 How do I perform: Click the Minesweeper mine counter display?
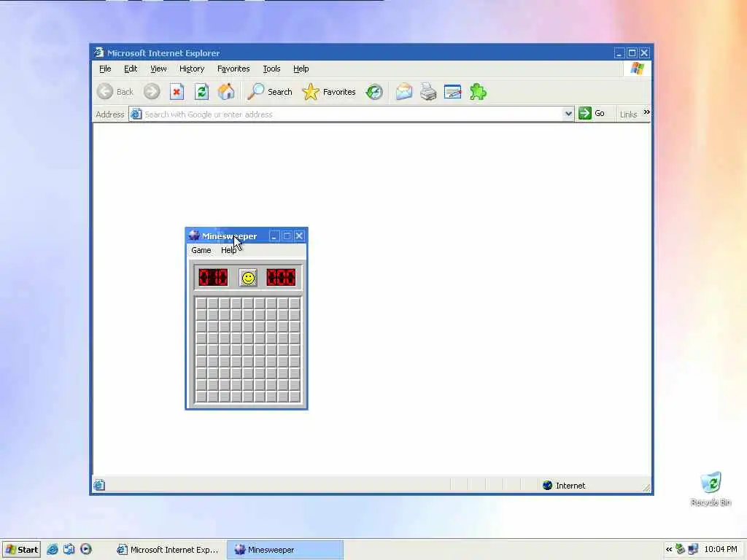pos(213,277)
